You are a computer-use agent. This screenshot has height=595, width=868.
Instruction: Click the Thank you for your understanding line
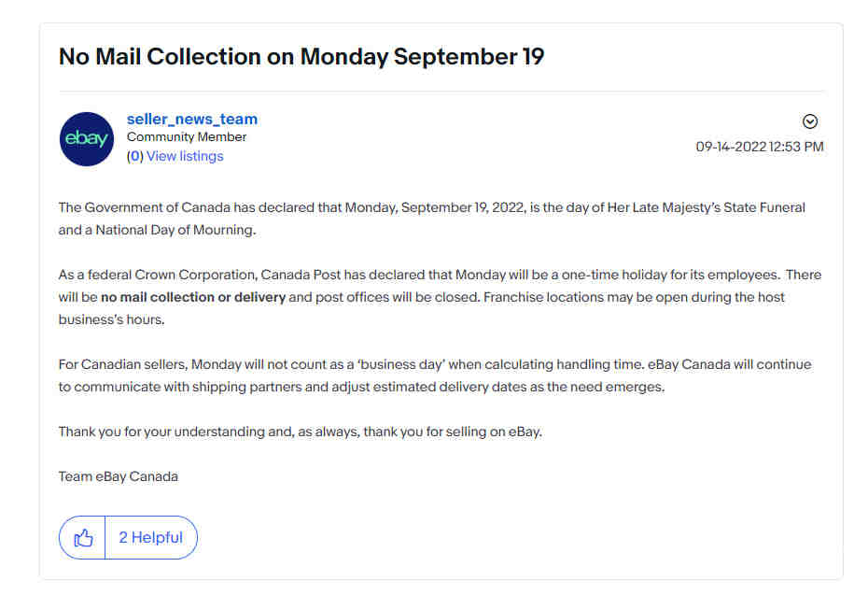(x=301, y=432)
